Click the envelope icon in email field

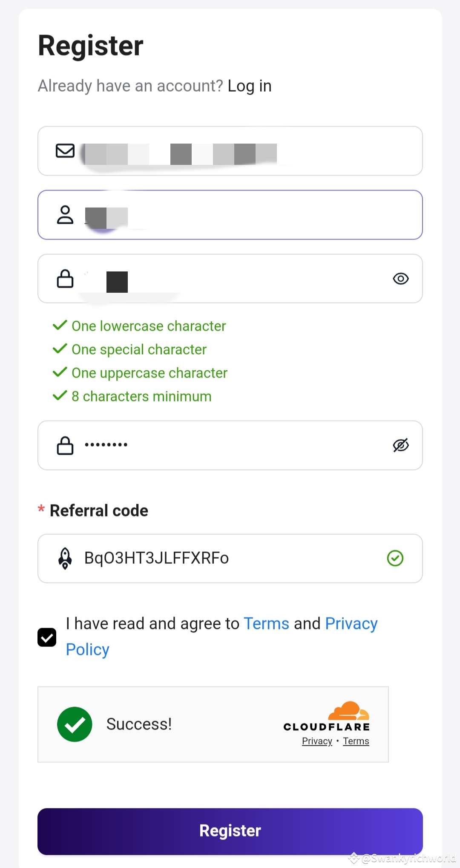pyautogui.click(x=65, y=151)
